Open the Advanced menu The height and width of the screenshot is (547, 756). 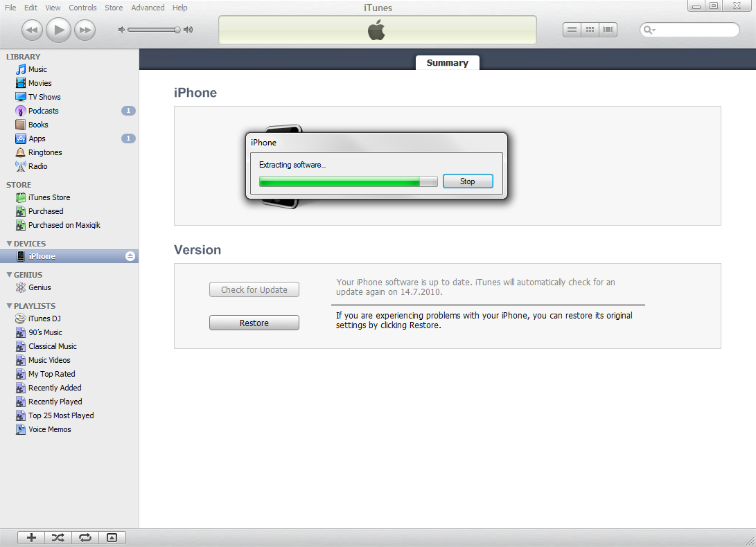148,8
